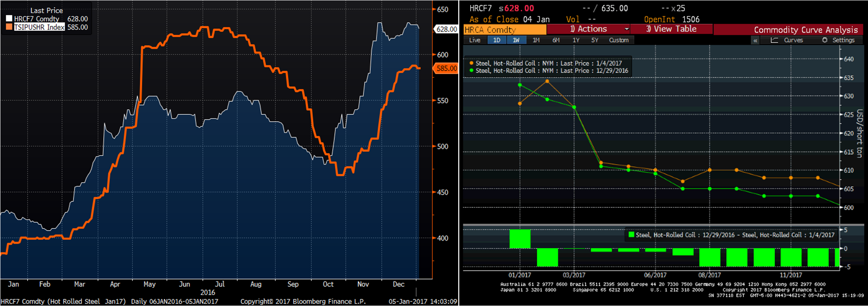Select the 5Y time range button
Image resolution: width=868 pixels, height=307 pixels.
[x=595, y=40]
